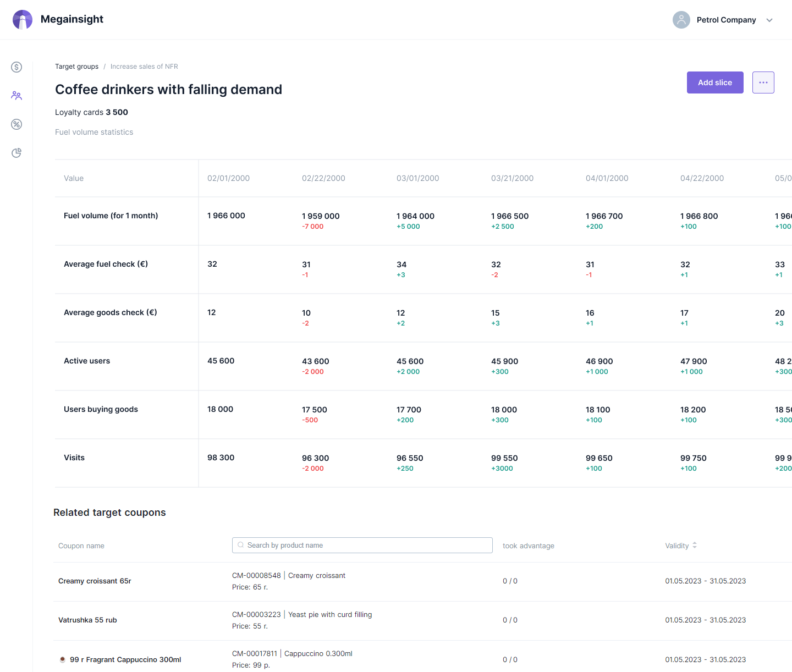Open the percent discount sidebar icon

click(x=16, y=124)
